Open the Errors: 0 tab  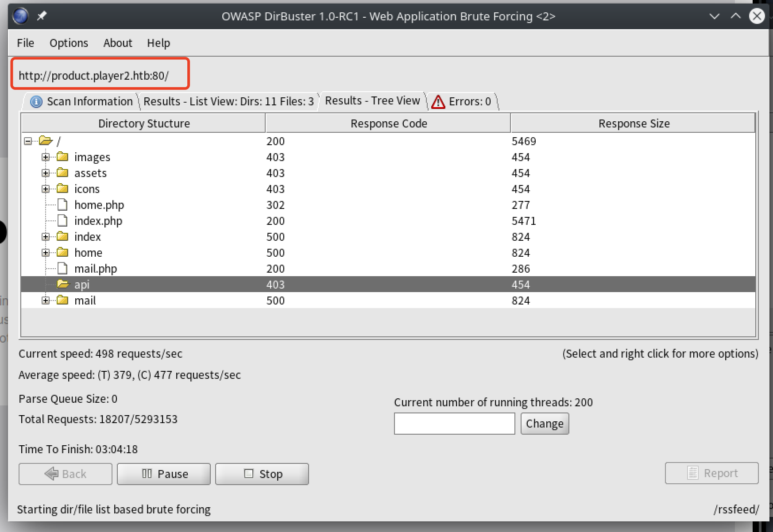[463, 101]
